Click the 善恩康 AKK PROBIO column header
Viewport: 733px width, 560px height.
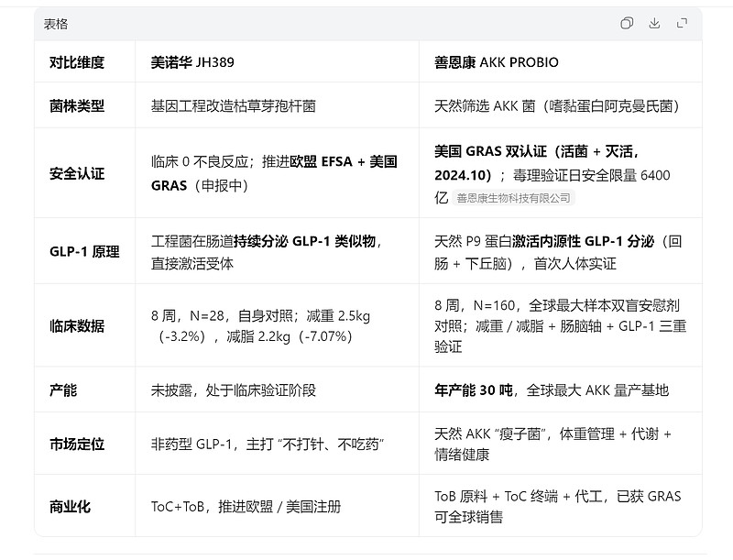click(x=496, y=62)
